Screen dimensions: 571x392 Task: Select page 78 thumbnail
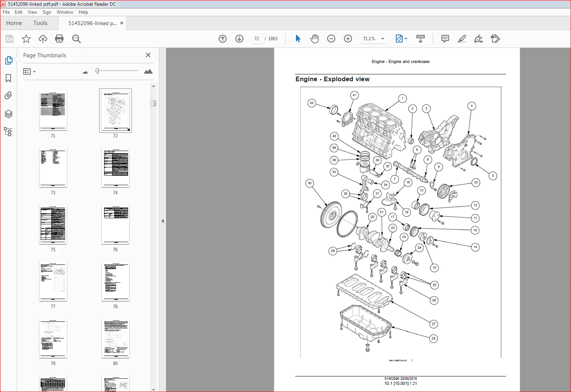(x=115, y=282)
